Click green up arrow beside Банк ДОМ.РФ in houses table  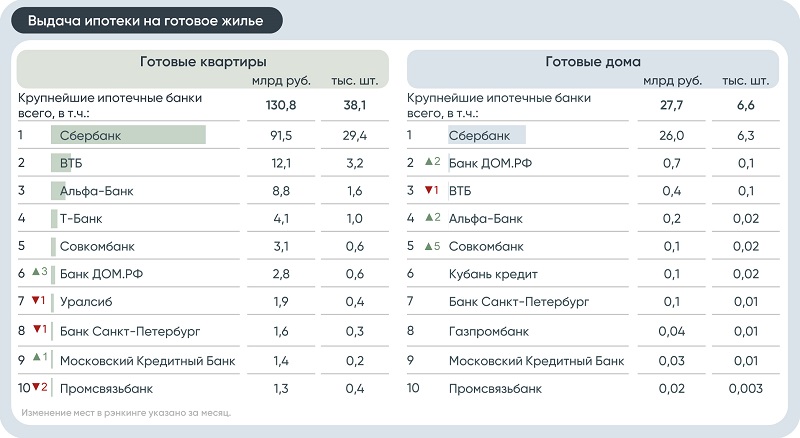click(x=429, y=162)
